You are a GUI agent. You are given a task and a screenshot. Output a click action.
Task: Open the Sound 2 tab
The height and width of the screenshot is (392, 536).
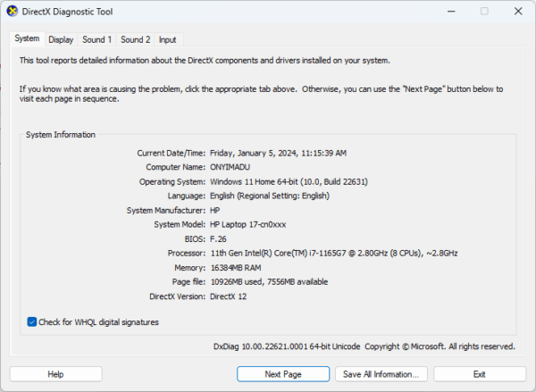tap(136, 40)
